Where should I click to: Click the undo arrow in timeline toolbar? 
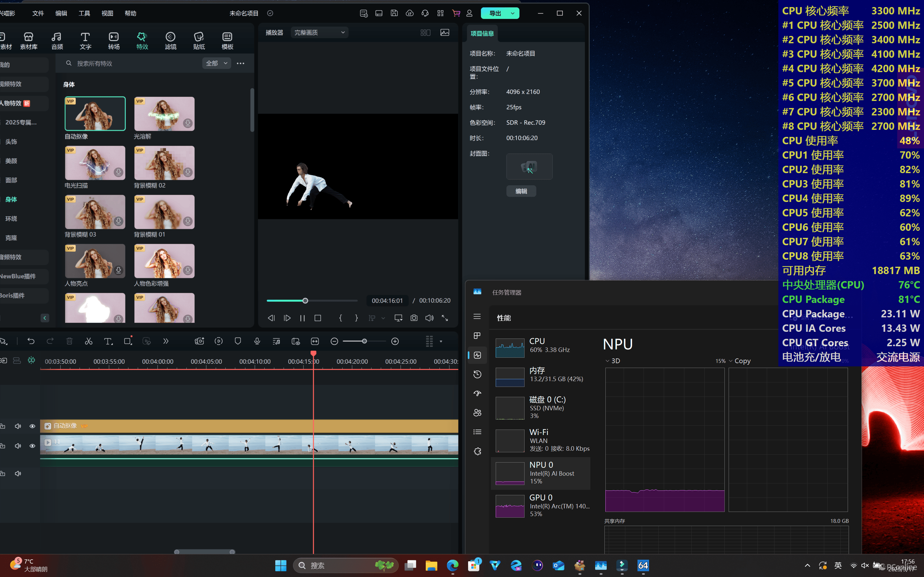pyautogui.click(x=31, y=341)
